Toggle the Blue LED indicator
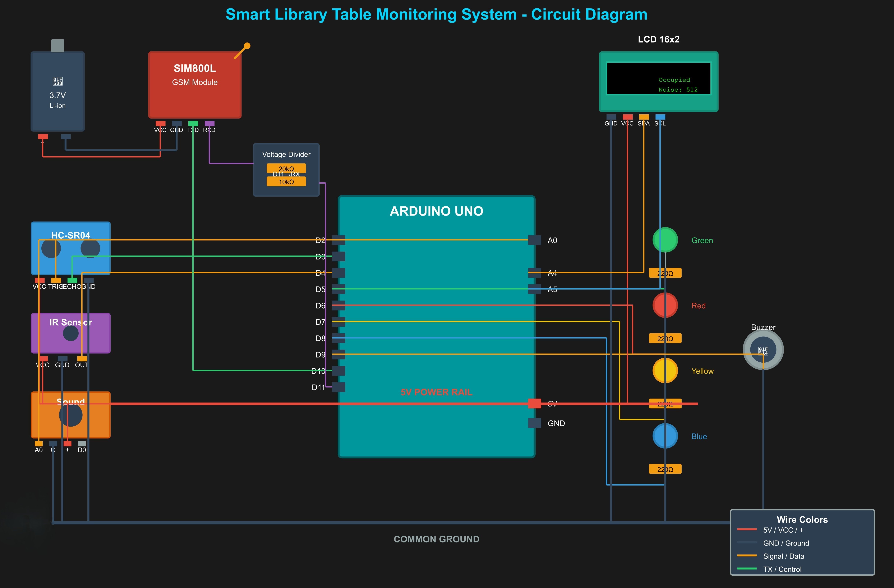894x588 pixels. click(665, 436)
